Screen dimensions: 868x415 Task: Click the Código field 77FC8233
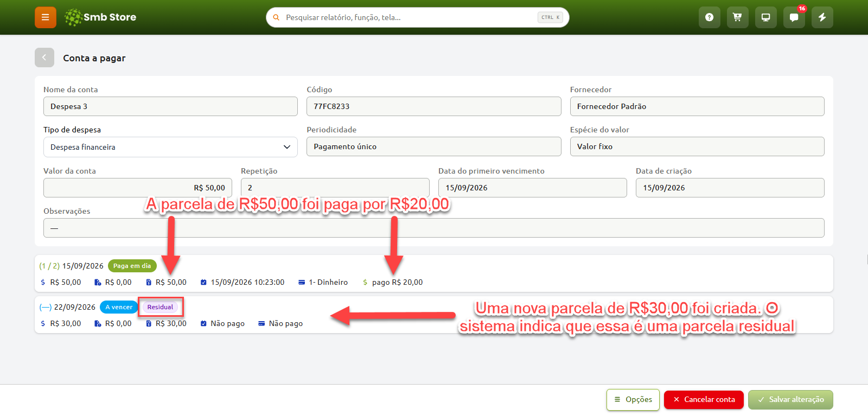[434, 106]
